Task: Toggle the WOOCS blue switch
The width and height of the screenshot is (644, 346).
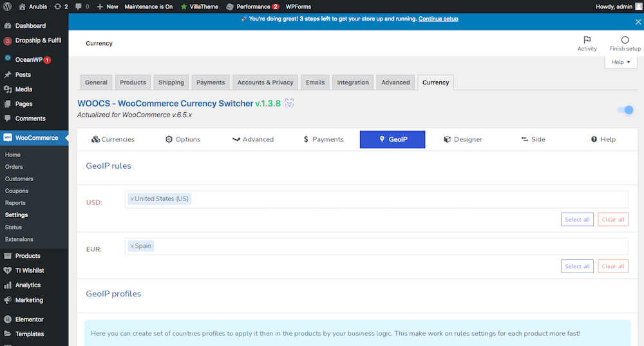Action: [625, 110]
